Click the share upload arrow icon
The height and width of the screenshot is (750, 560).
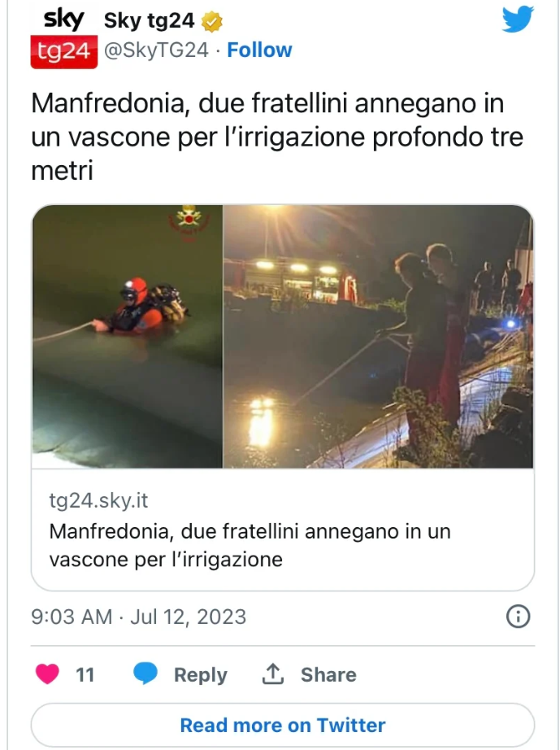tap(273, 674)
